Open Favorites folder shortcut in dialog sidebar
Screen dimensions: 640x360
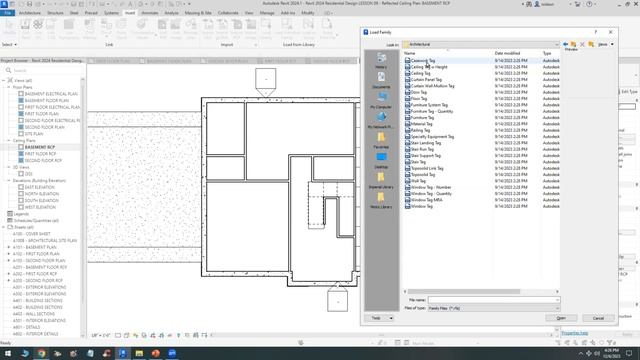(381, 140)
